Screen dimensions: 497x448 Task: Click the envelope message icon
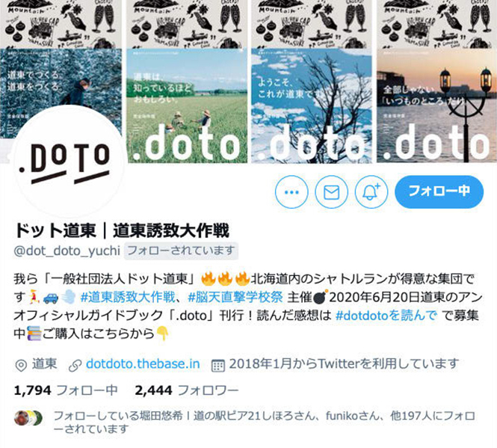331,192
